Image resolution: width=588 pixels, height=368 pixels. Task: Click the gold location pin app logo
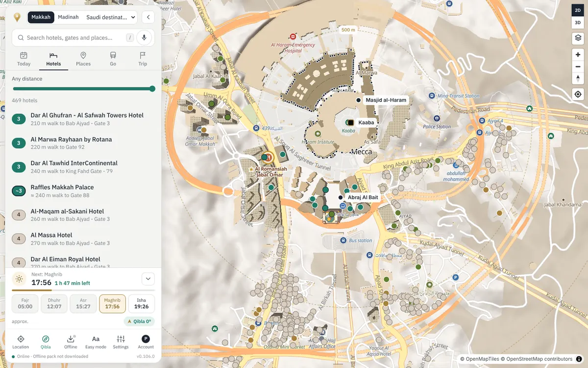17,17
